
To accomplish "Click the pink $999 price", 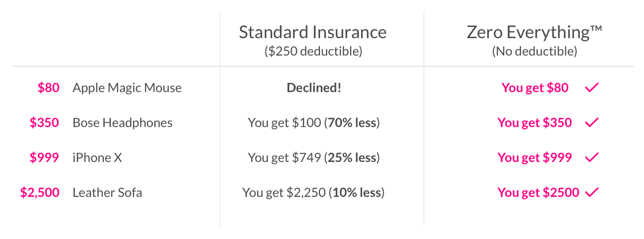I will 44,157.
